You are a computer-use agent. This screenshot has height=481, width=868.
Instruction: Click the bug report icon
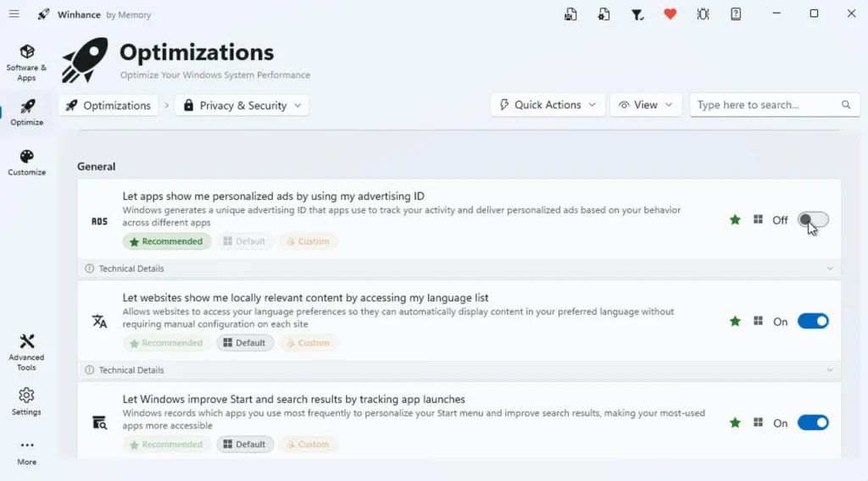pyautogui.click(x=703, y=14)
